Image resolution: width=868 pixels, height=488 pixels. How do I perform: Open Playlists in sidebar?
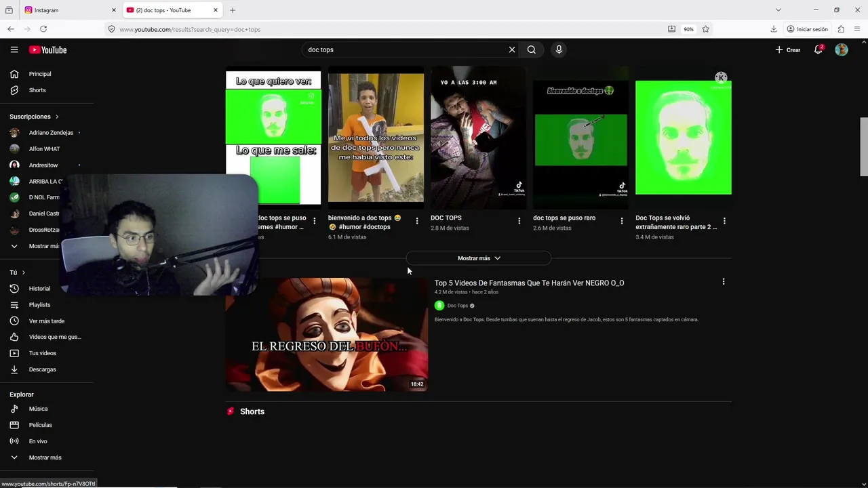coord(40,305)
